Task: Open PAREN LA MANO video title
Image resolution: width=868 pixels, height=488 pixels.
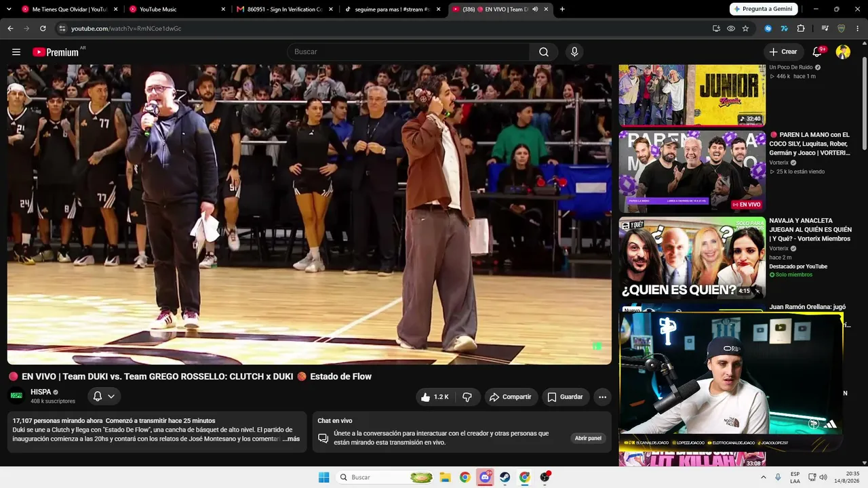Action: click(809, 144)
